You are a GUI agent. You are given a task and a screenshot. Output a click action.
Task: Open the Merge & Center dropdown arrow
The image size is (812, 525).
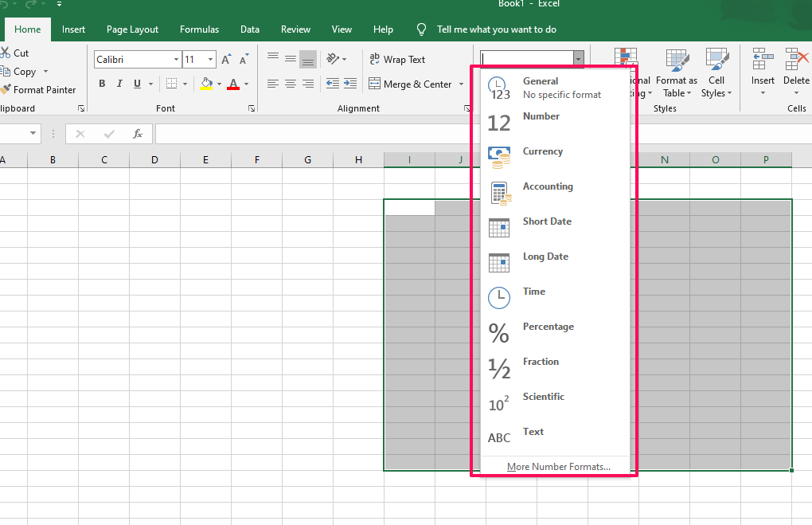[462, 84]
